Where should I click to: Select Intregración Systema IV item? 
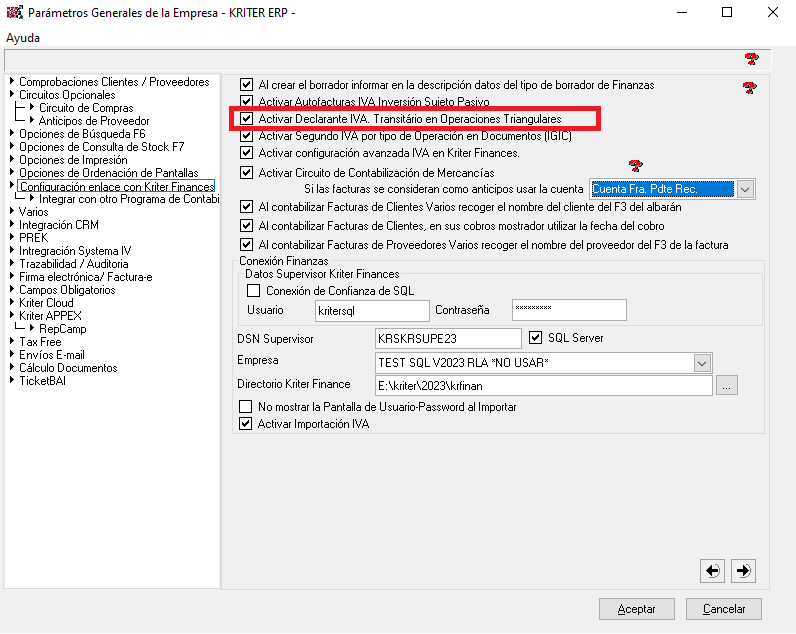click(x=75, y=251)
